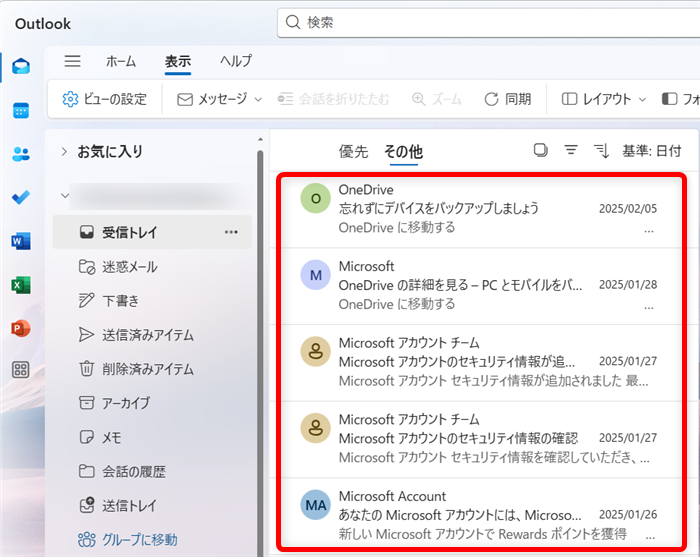Switch to the ヘルプ tab
The image size is (700, 557).
click(236, 61)
